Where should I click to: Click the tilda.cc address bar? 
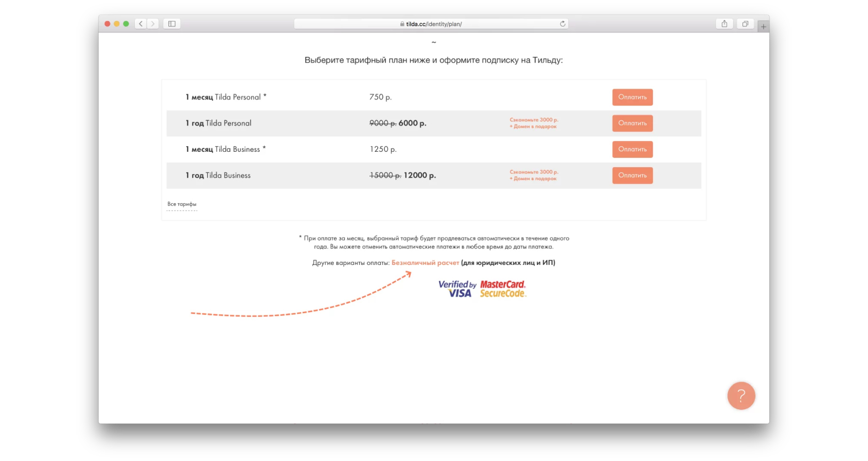coord(431,24)
